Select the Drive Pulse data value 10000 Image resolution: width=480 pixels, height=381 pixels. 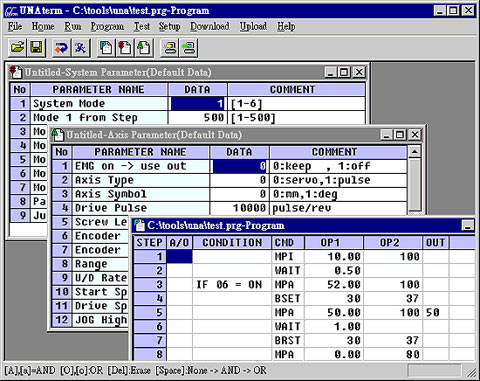(x=239, y=208)
